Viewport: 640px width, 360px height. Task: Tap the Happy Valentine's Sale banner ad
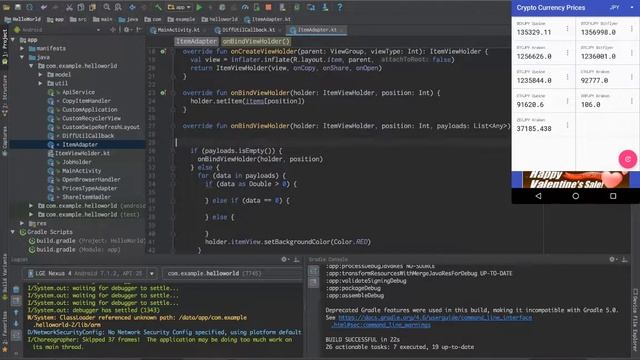576,180
